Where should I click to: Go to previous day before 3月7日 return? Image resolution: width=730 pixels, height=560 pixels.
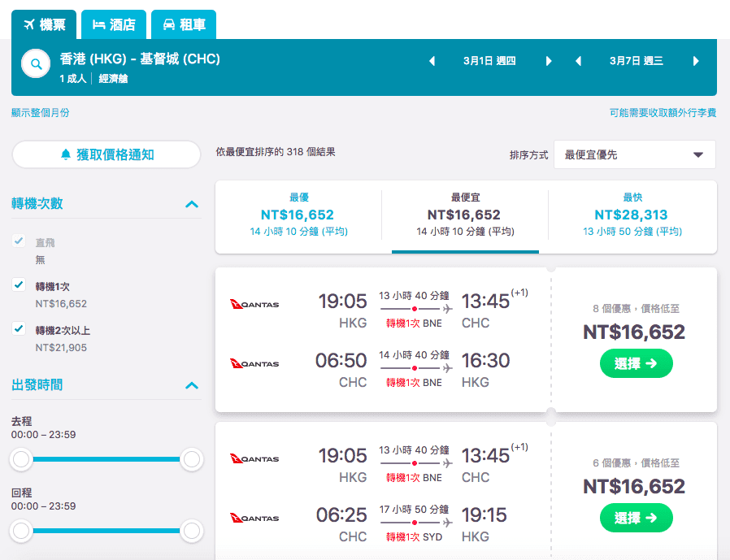[x=578, y=61]
